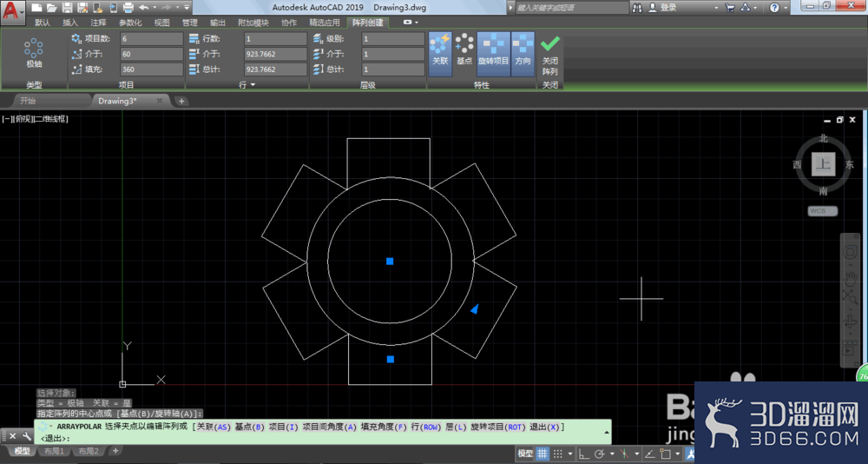
Task: Click the Open file icon
Action: [x=51, y=8]
